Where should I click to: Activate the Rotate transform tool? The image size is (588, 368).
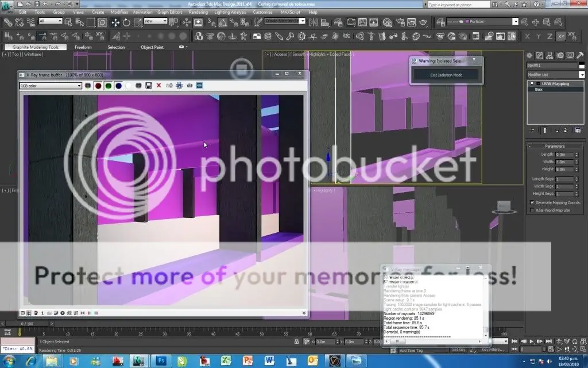pos(126,22)
